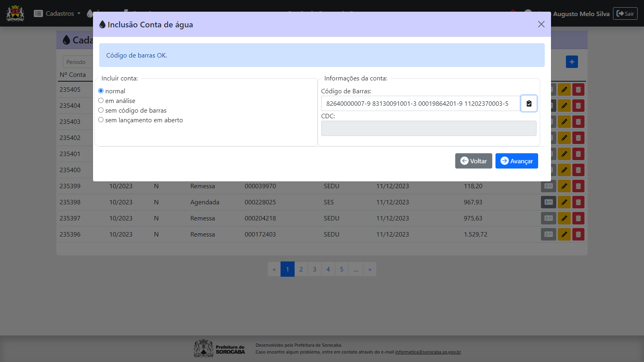Image resolution: width=644 pixels, height=362 pixels.
Task: Click delete trash icon for account 235405
Action: click(x=578, y=90)
